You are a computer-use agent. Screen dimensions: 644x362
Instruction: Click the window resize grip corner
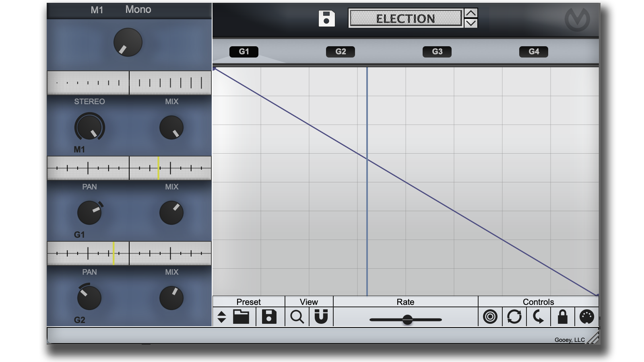(x=593, y=338)
